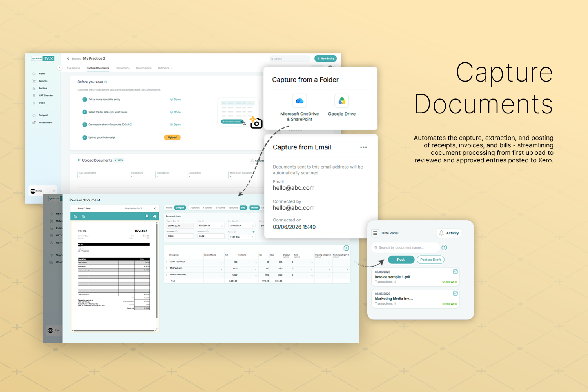Open Returns in the top window sidebar
This screenshot has width=588, height=392.
pyautogui.click(x=40, y=81)
